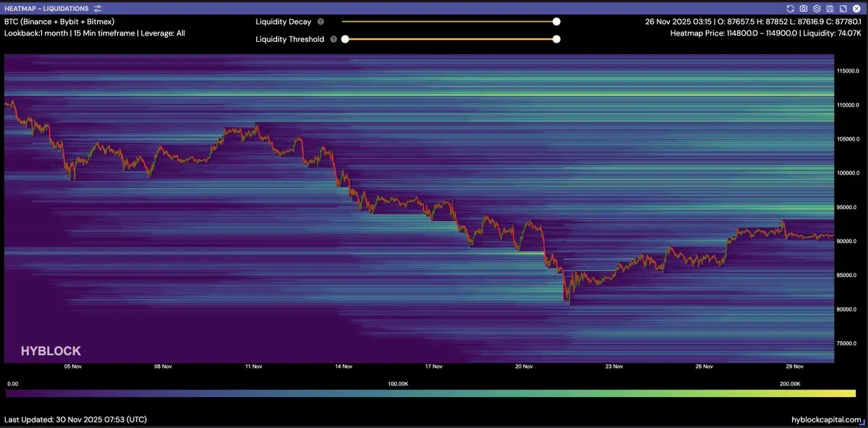
Task: Click the 200.00K color scale label
Action: (790, 384)
